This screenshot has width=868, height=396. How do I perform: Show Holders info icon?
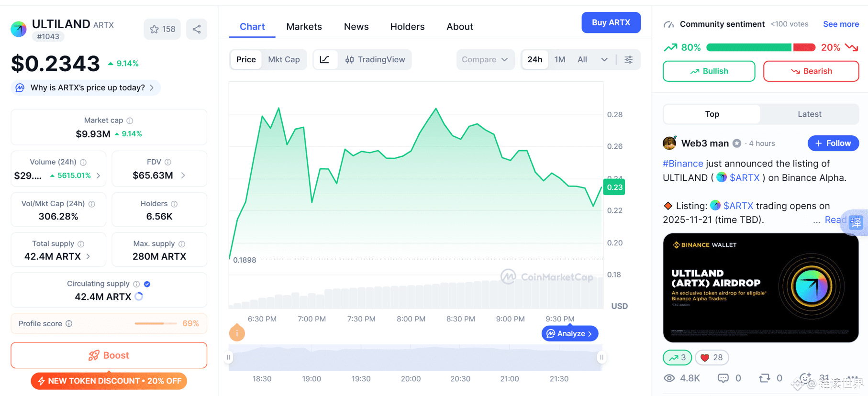tap(174, 204)
